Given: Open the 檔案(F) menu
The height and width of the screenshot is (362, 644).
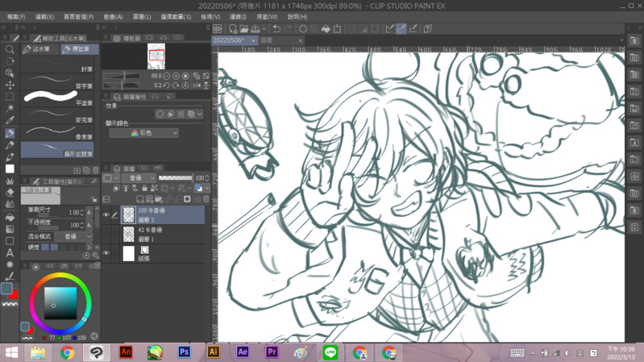Looking at the screenshot, I should point(16,17).
